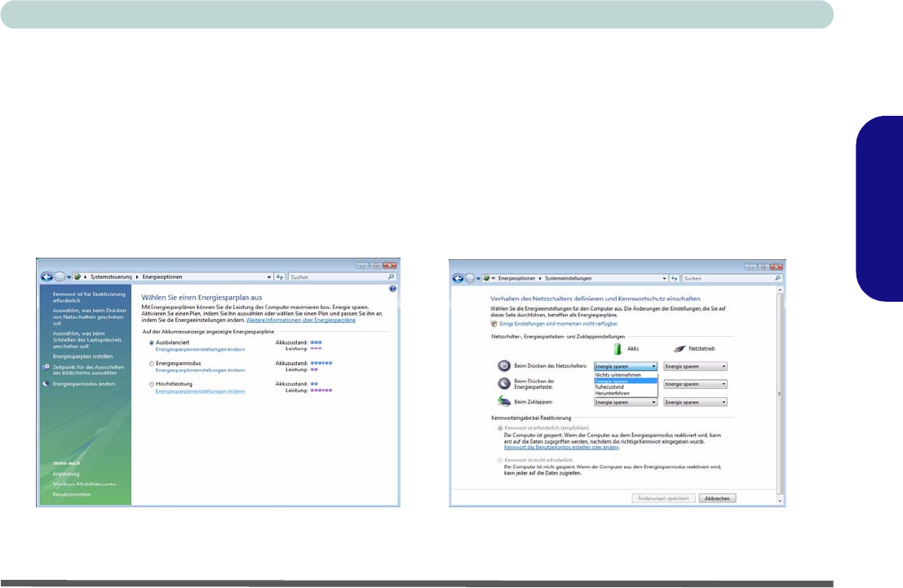Click Energieoptionen breadcrumb in Systemeinstellungen window
903x588 pixels.
(516, 278)
